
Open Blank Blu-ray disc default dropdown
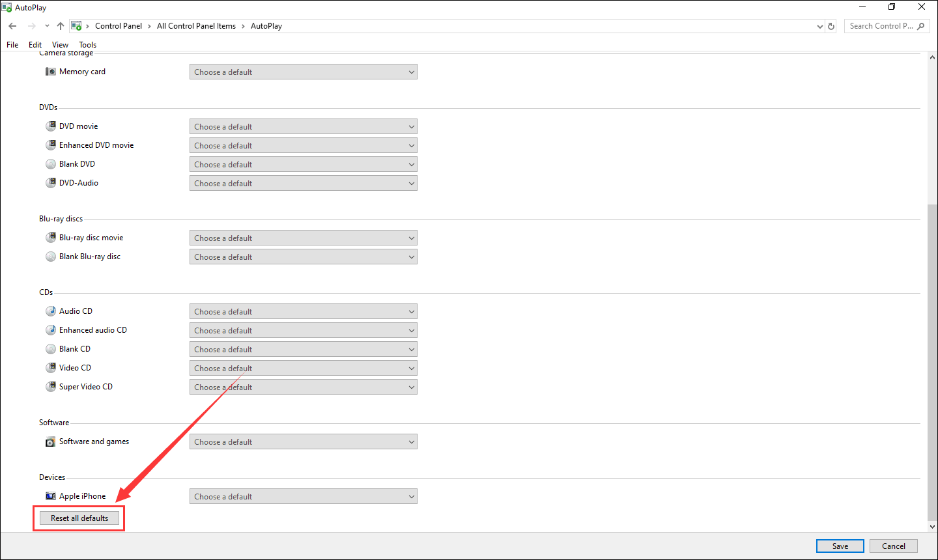point(304,257)
